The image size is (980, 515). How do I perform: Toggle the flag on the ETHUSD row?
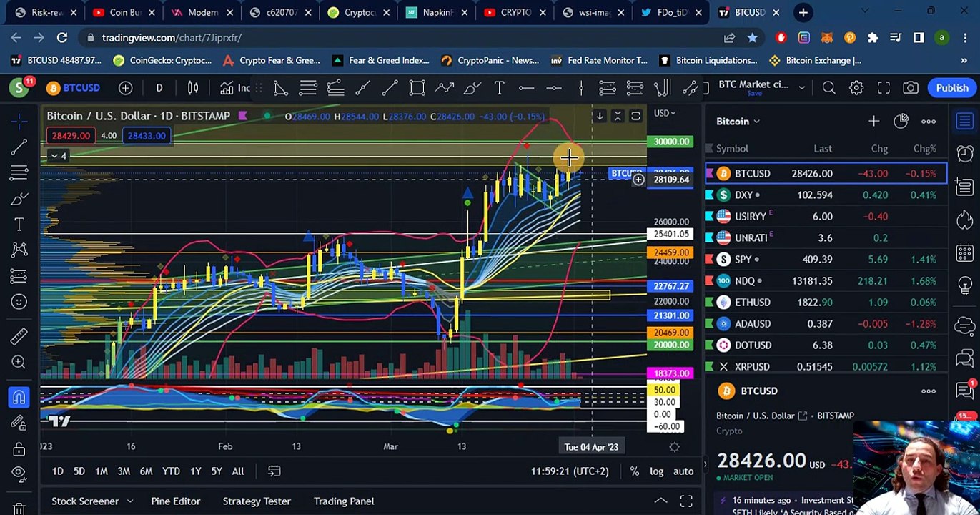point(708,303)
